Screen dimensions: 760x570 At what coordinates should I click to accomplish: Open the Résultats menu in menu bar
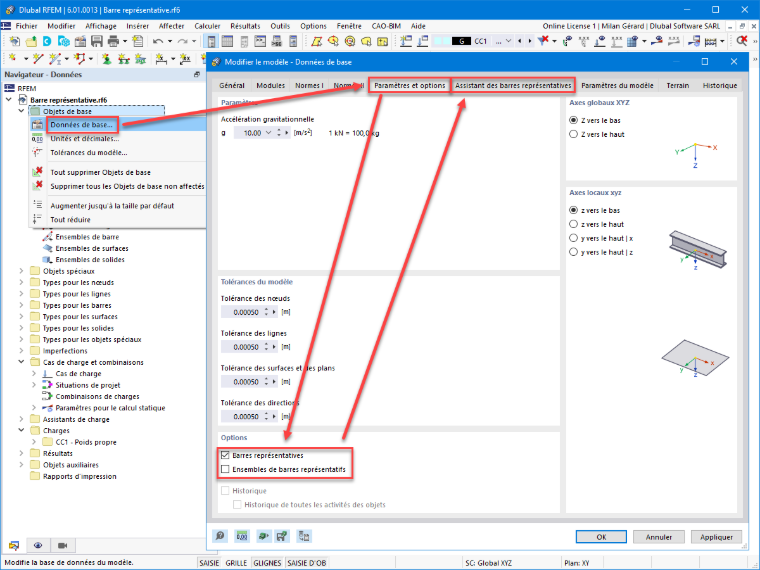[245, 26]
